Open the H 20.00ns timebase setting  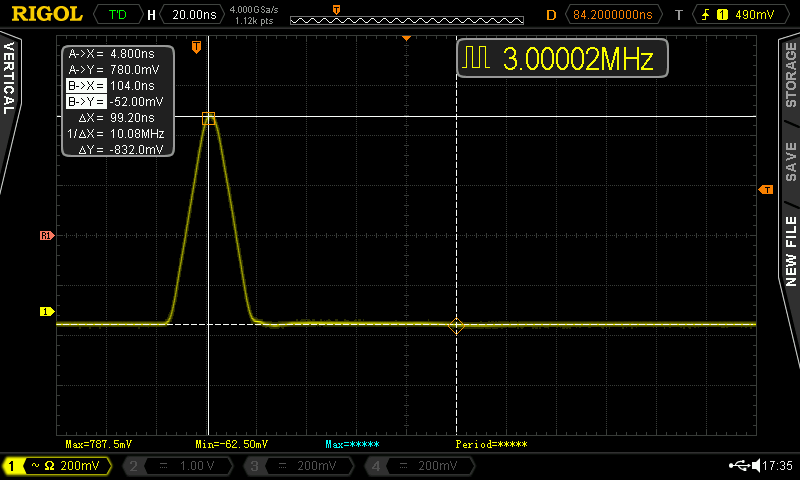(191, 15)
